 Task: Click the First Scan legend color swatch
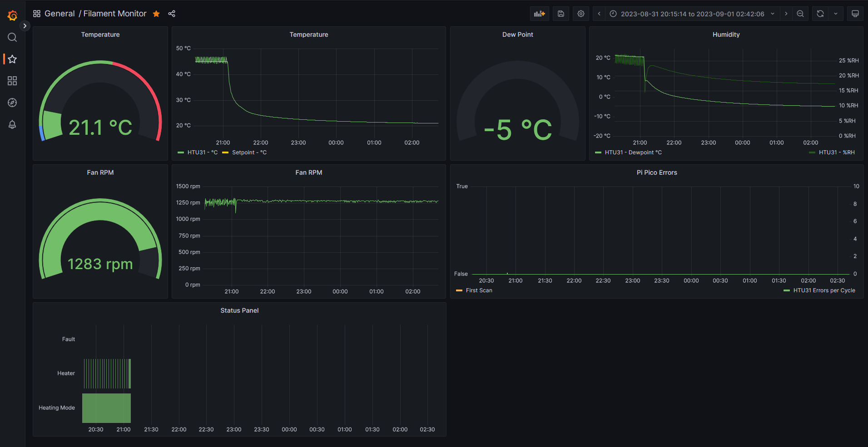[x=458, y=290]
